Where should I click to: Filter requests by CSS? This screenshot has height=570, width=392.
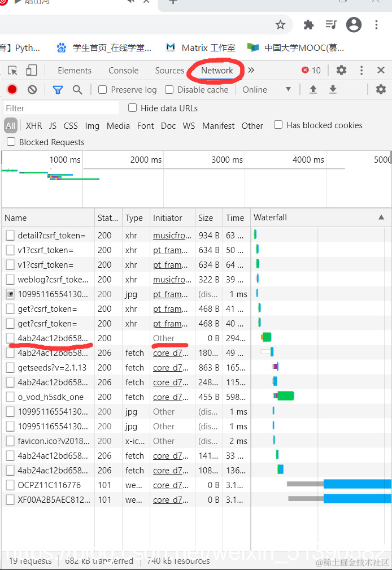[x=71, y=126]
